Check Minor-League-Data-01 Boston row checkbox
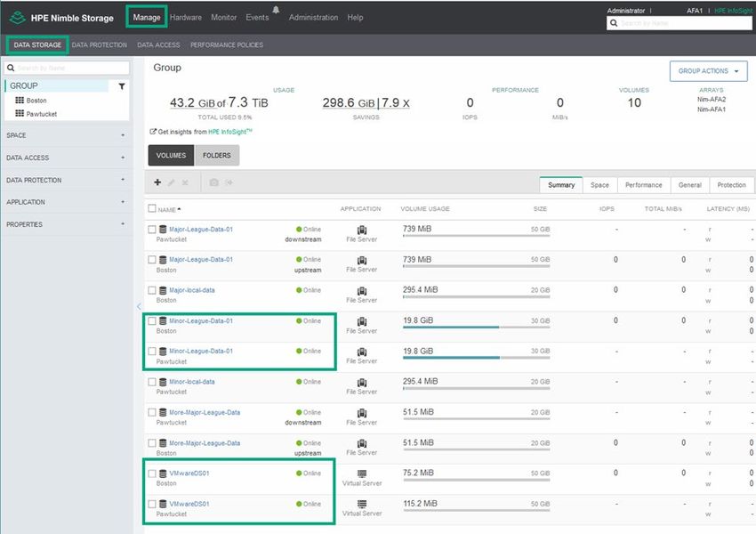 pyautogui.click(x=152, y=320)
